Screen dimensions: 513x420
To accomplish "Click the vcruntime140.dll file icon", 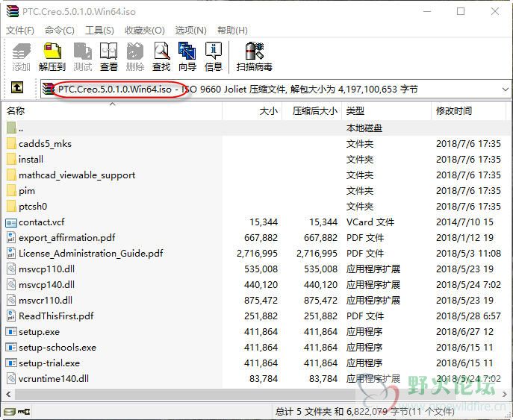I will (11, 378).
